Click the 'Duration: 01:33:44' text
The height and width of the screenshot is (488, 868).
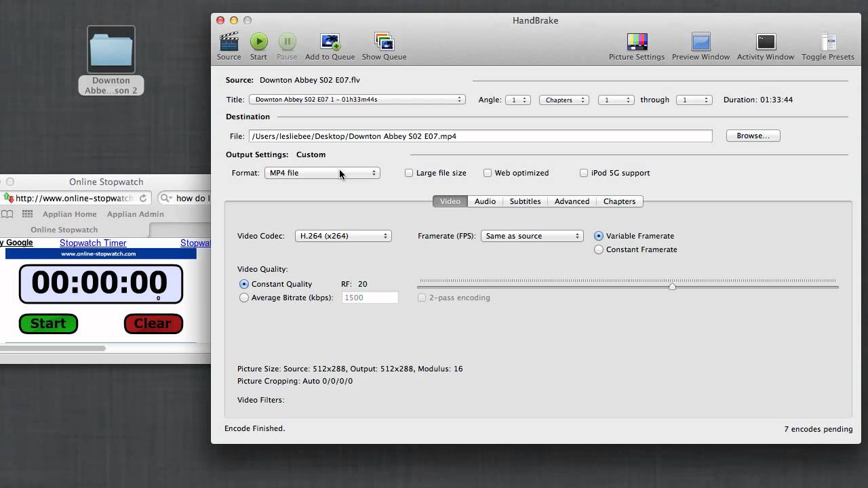[x=758, y=100]
